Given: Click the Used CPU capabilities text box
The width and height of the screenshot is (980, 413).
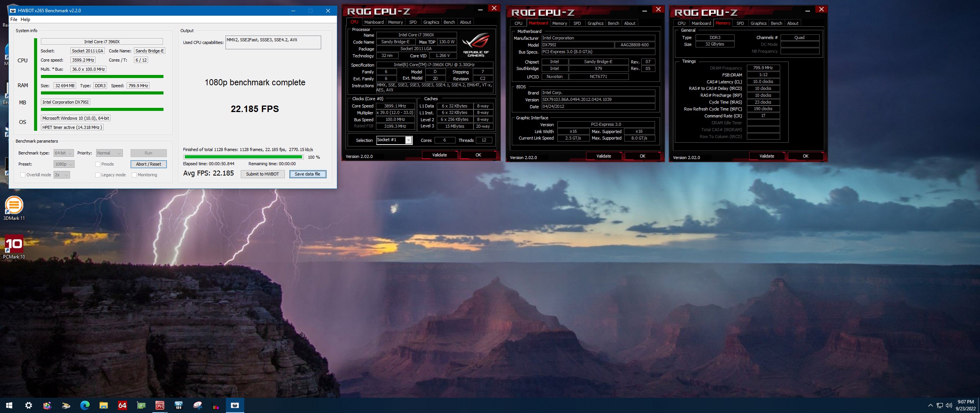Looking at the screenshot, I should click(273, 42).
